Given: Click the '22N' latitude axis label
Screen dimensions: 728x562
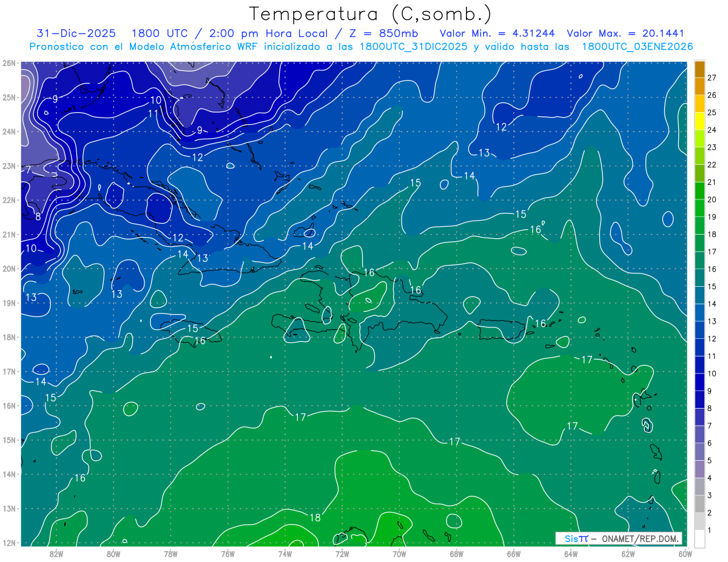Looking at the screenshot, I should coord(8,200).
